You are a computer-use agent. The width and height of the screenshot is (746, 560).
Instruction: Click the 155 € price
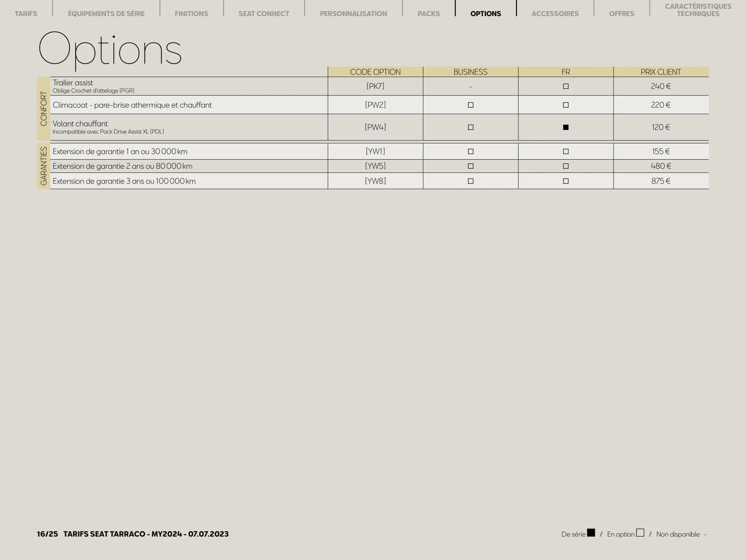661,152
